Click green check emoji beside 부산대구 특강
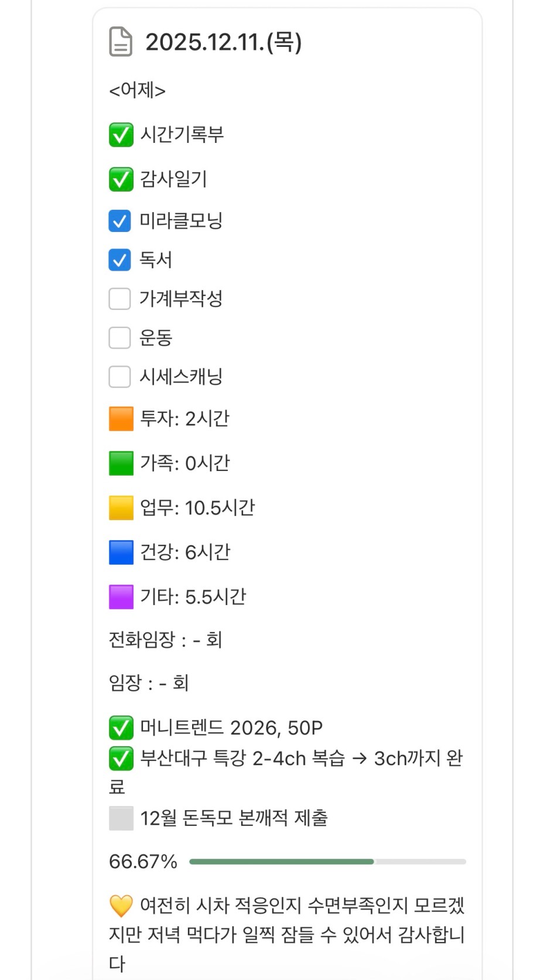The width and height of the screenshot is (547, 980). tap(121, 759)
